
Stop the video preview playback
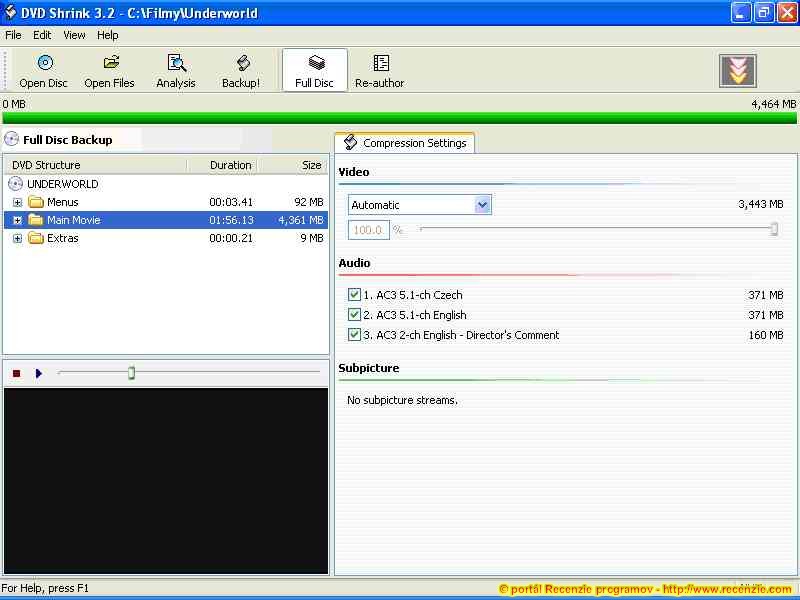16,373
